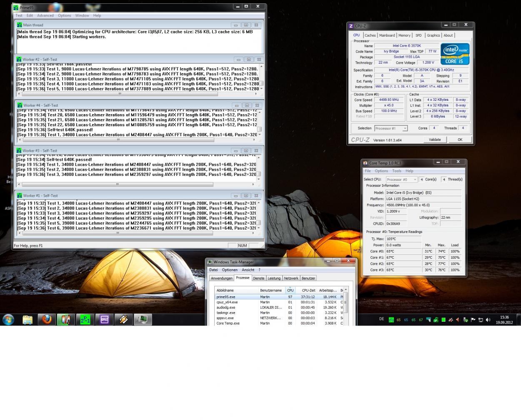Switch to the CPU-Z Mainboard tab
Viewport: 521px width, 420px height.
coord(387,35)
